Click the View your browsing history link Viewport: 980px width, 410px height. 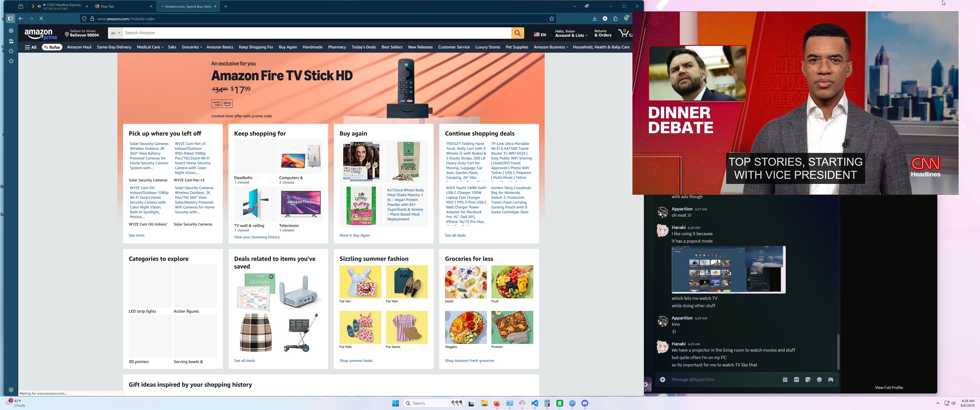(257, 237)
